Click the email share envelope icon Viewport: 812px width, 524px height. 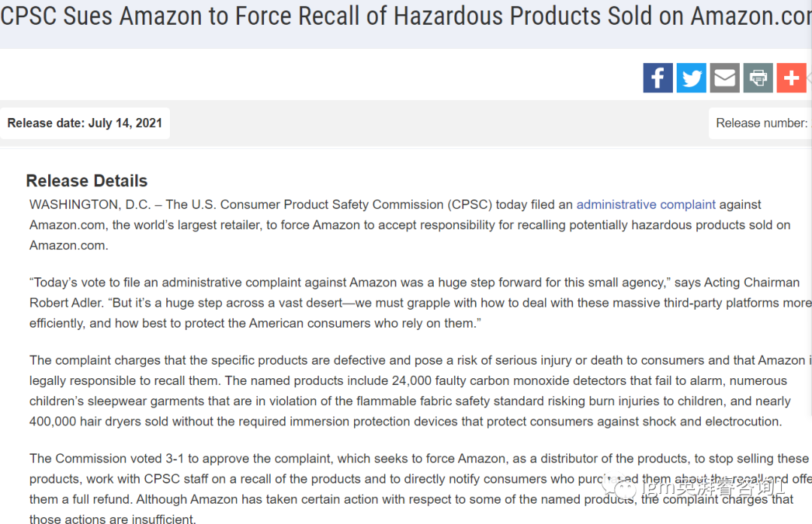725,78
